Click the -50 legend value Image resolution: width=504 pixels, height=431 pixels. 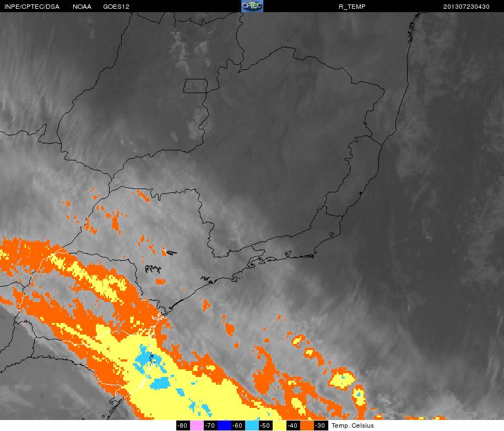pyautogui.click(x=265, y=425)
